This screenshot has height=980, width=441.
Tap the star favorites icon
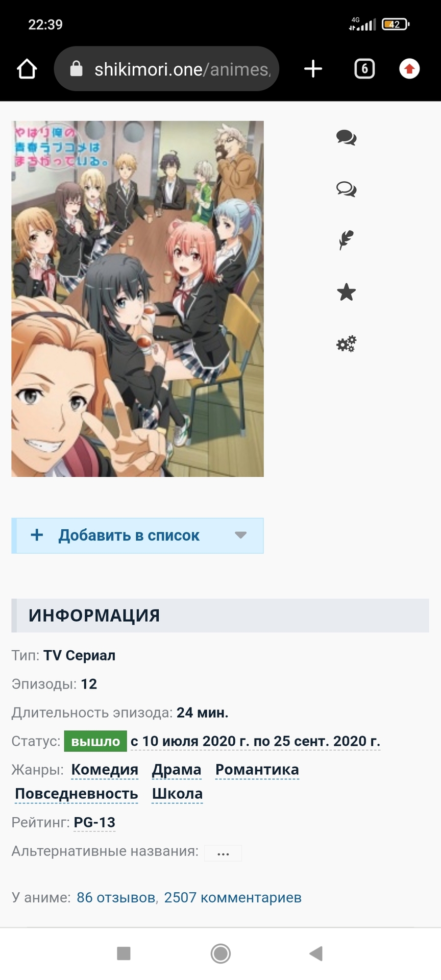coord(346,292)
